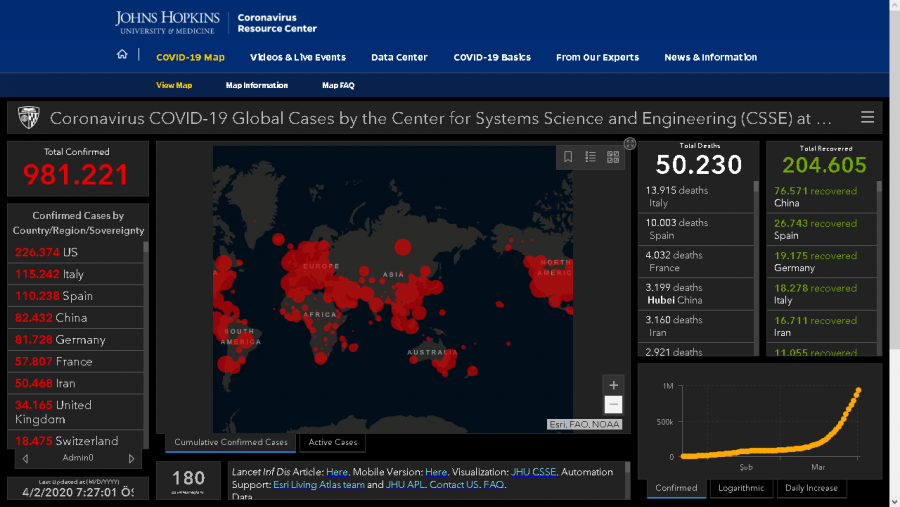Open the Map Information sub-tab

click(x=257, y=85)
